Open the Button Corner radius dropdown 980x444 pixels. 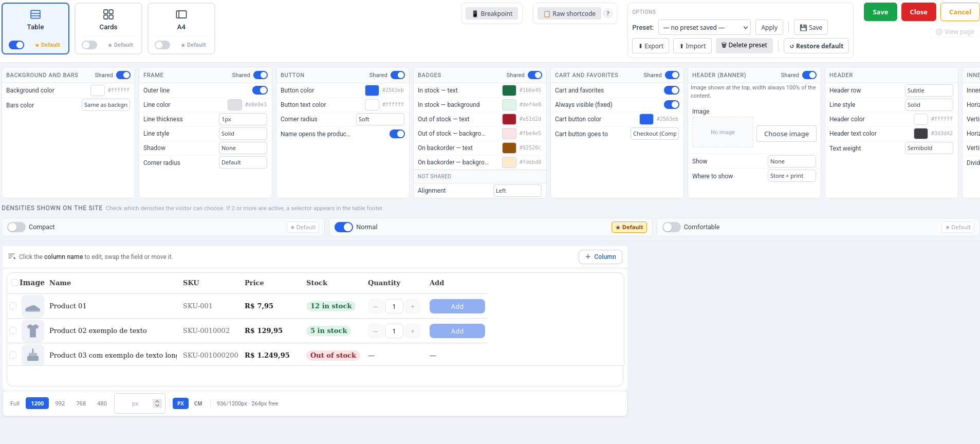coord(380,119)
